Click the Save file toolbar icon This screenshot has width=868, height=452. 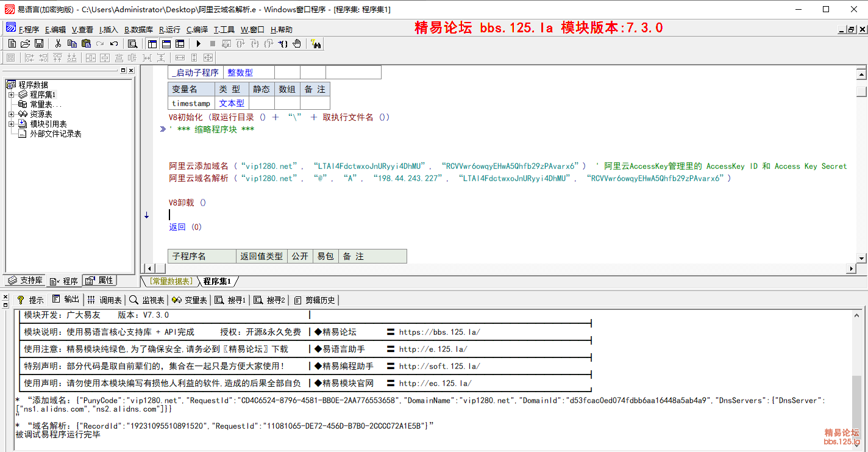point(39,43)
